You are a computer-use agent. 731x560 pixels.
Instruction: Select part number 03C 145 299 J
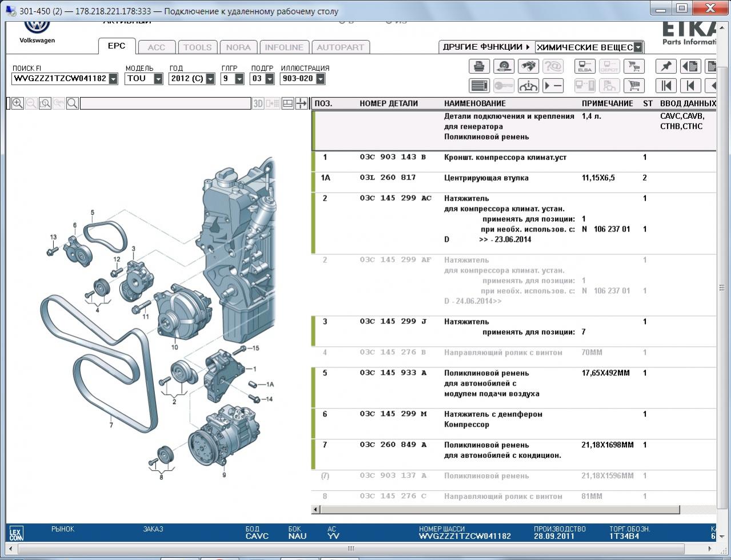(x=393, y=322)
